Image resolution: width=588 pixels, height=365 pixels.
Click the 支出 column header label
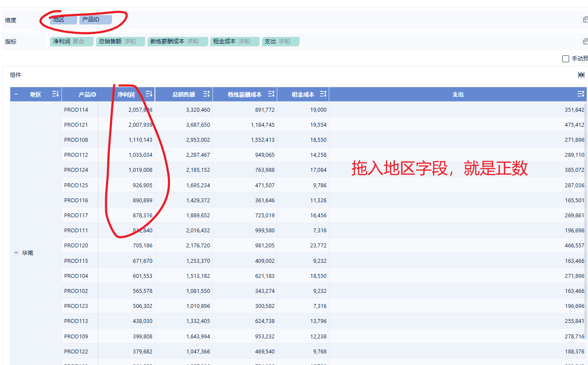(458, 94)
